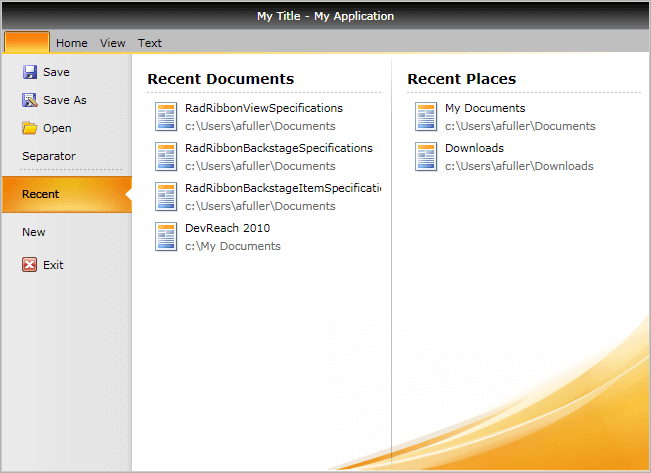Open the DevReach 2010 recent document
The width and height of the screenshot is (651, 473).
tap(228, 228)
